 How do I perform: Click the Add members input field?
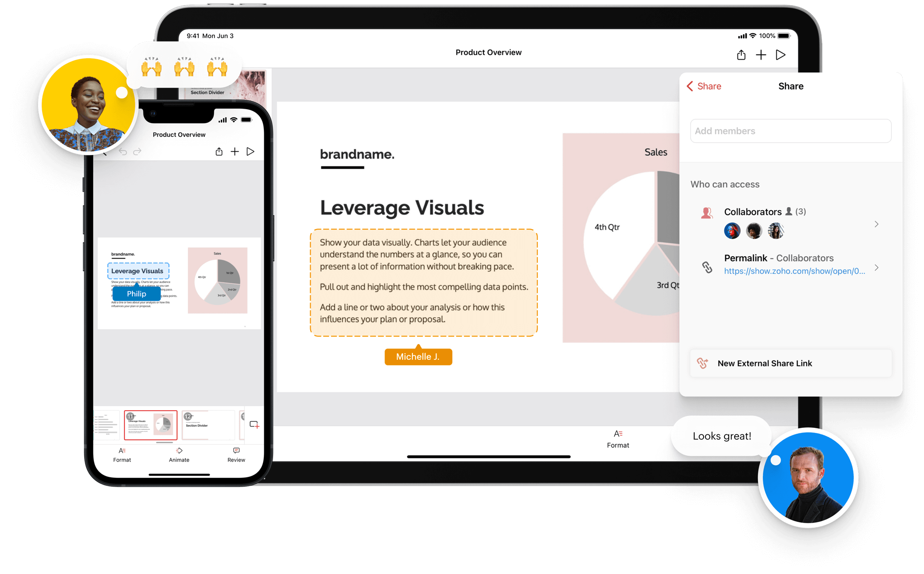click(791, 130)
